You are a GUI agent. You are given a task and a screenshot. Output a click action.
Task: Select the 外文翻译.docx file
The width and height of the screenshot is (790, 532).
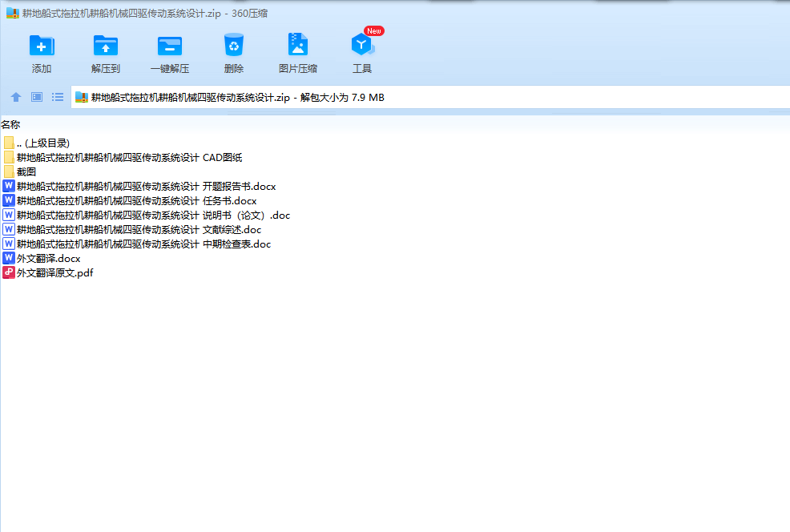pyautogui.click(x=42, y=259)
